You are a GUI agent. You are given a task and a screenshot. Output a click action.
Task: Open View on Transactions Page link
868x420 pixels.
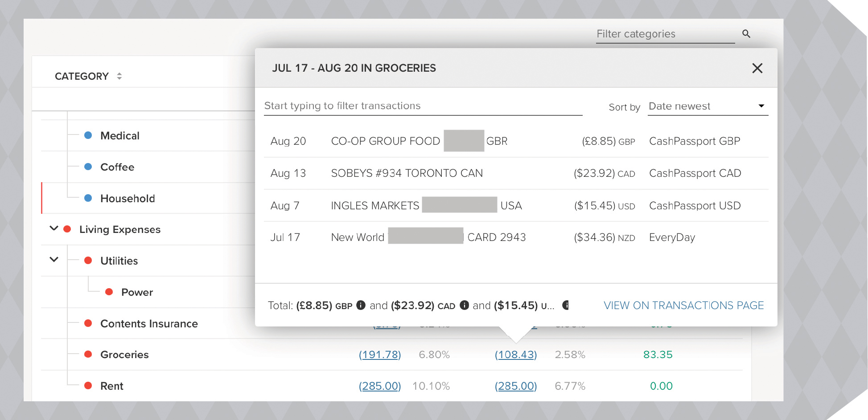click(683, 305)
